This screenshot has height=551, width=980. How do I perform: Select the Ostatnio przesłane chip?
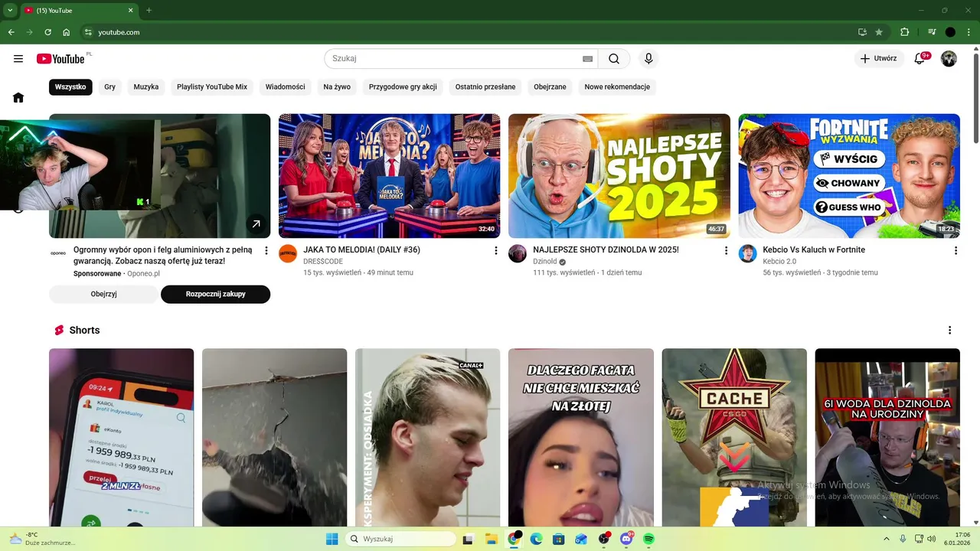[x=485, y=87]
